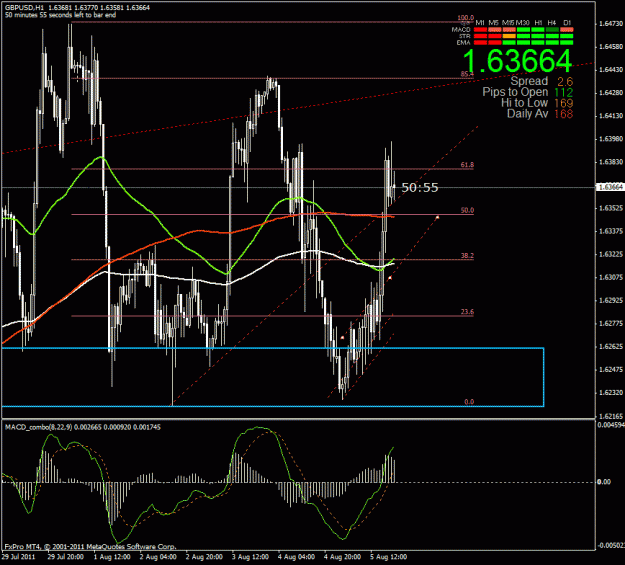Viewport: 625px width, 565px height.
Task: Click the 1 Aug 12:00 time axis label
Action: (x=112, y=557)
